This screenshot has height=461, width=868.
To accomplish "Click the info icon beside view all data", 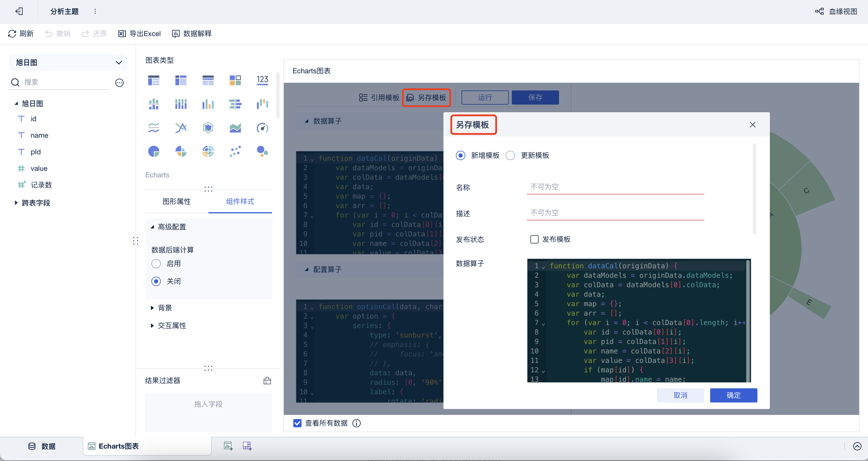I will tap(356, 423).
